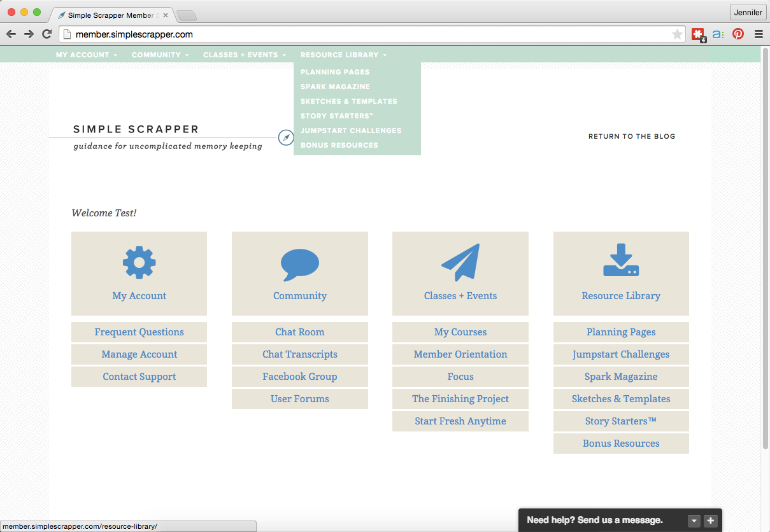Click the download Resource Library icon
Image resolution: width=770 pixels, height=532 pixels.
tap(621, 261)
